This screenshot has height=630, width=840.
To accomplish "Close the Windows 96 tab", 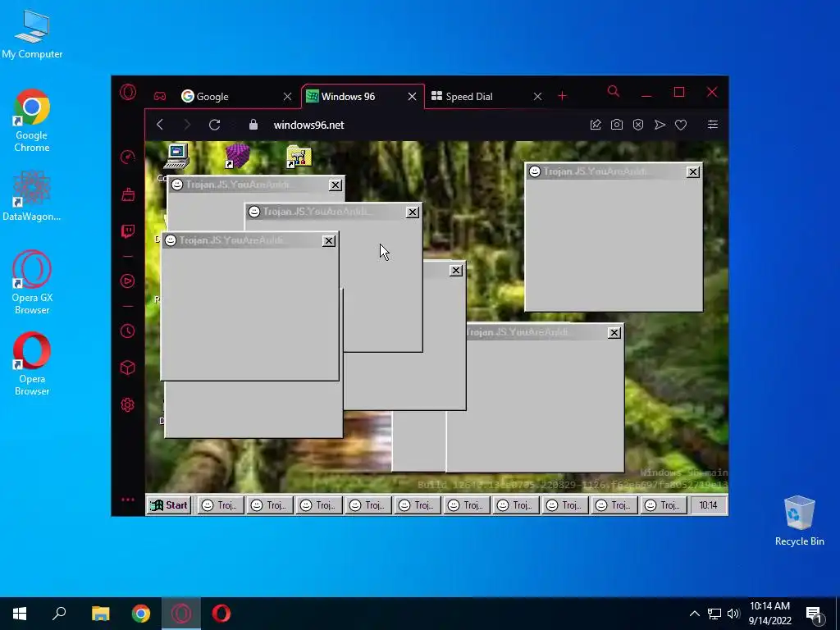I will [x=412, y=97].
